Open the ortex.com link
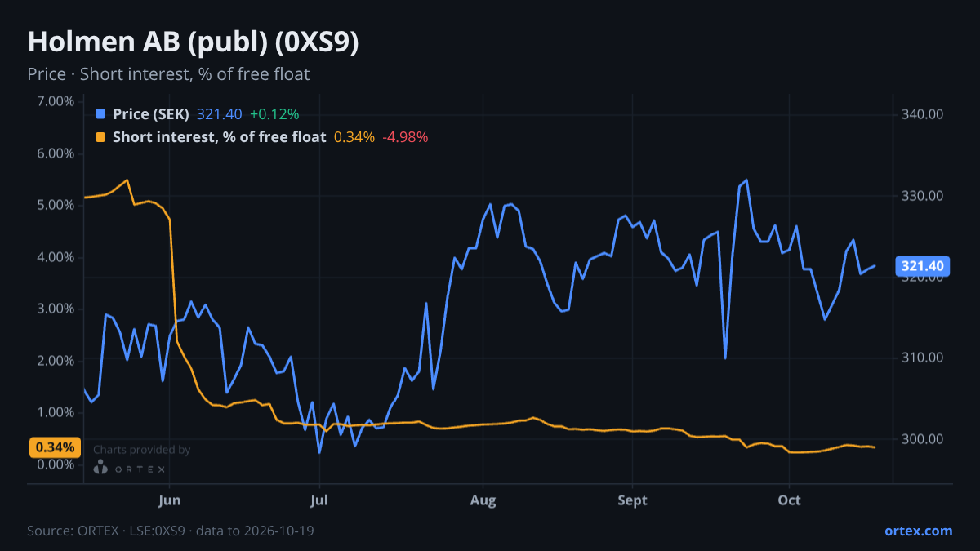980x551 pixels. pos(919,531)
